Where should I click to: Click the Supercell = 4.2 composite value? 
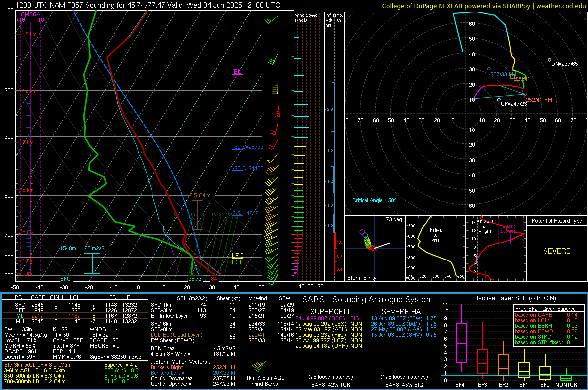click(x=121, y=365)
